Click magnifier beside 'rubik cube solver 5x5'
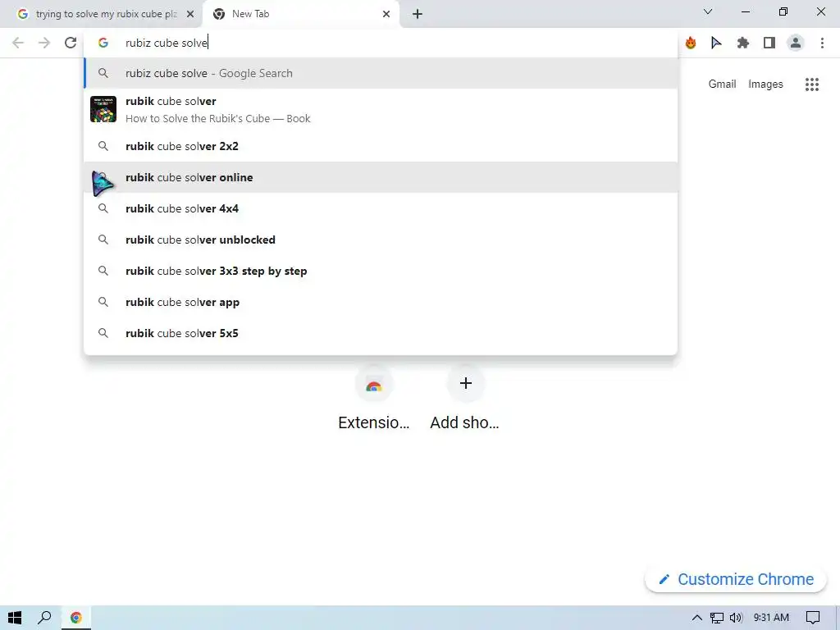The image size is (840, 630). tap(103, 333)
